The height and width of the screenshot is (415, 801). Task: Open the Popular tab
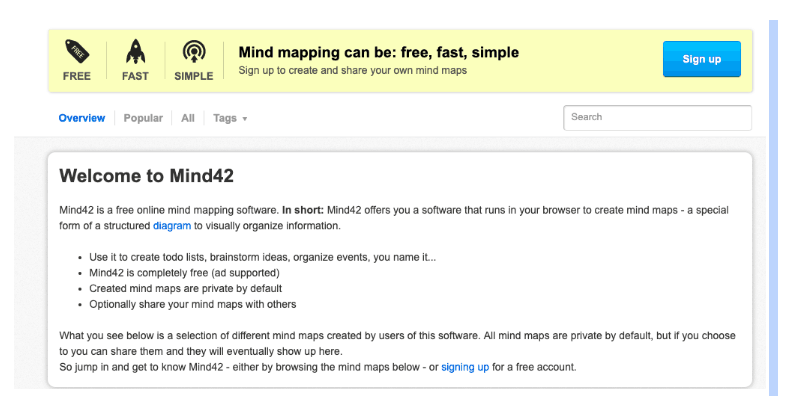click(143, 118)
